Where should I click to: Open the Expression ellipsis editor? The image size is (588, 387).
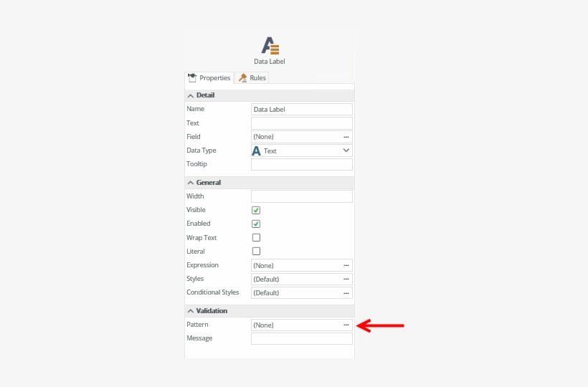click(346, 265)
